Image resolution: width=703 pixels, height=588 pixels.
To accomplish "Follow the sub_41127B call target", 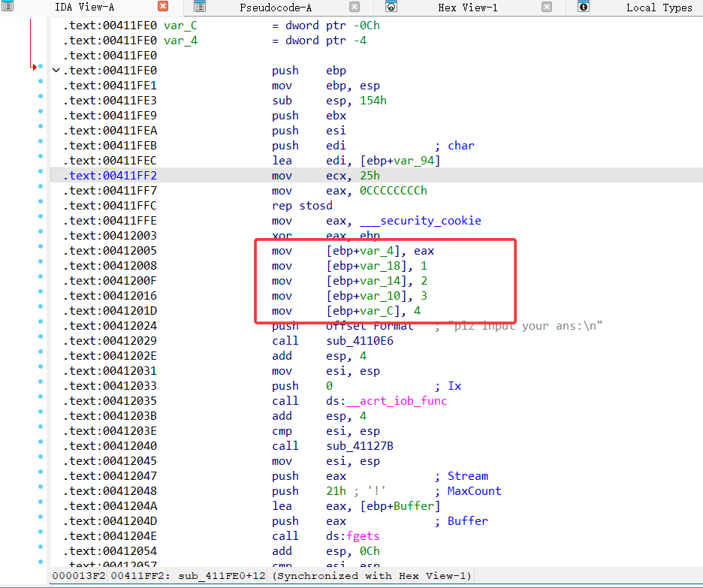I will (360, 446).
